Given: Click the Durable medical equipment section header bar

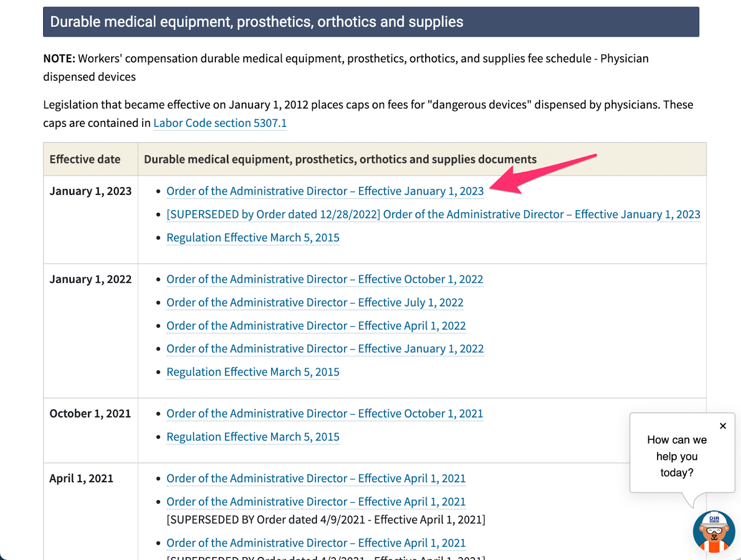Looking at the screenshot, I should click(371, 22).
